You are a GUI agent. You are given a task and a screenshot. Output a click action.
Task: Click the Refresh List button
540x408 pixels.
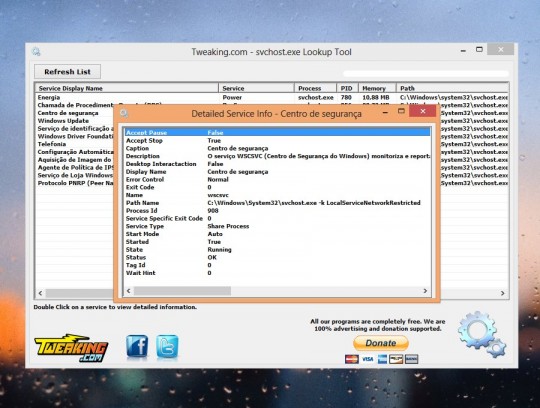tap(68, 72)
